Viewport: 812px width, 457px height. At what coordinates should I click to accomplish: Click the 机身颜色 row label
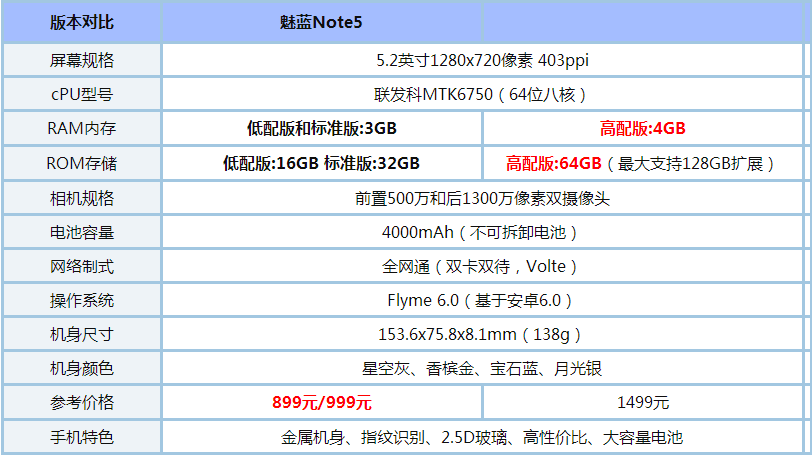tap(82, 368)
